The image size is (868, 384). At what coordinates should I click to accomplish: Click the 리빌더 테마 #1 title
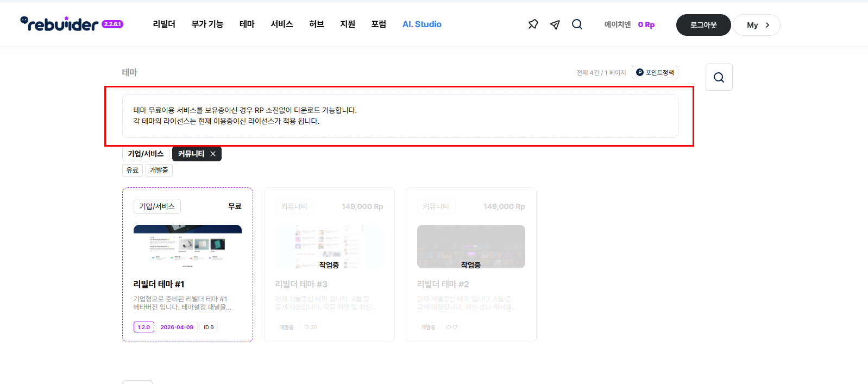159,284
